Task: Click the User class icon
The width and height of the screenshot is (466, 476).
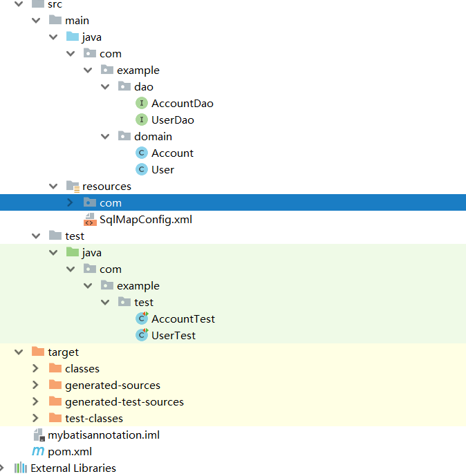Action: click(x=142, y=169)
